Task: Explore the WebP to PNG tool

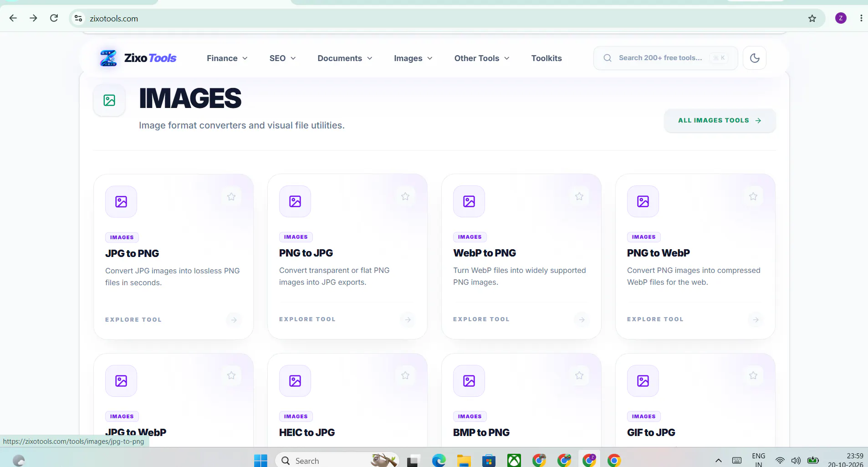Action: (481, 319)
